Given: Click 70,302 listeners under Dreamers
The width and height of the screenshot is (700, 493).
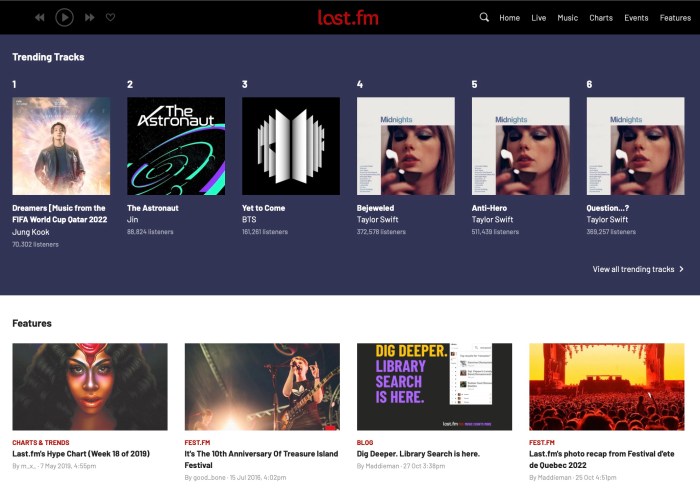Looking at the screenshot, I should tap(35, 245).
